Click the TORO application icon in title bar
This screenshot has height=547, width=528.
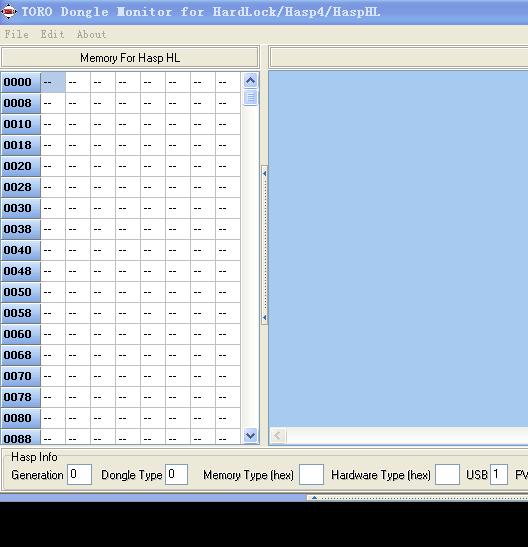click(x=9, y=12)
